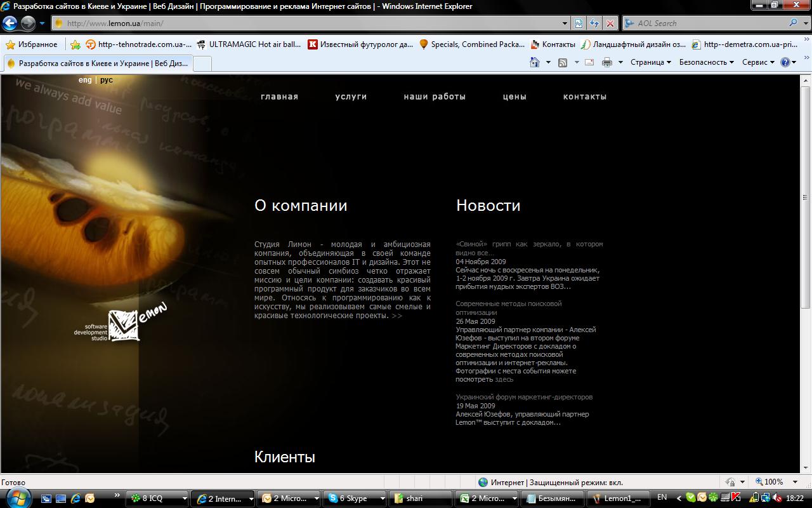Open the наши работы menu item
The height and width of the screenshot is (508, 812).
click(x=435, y=97)
